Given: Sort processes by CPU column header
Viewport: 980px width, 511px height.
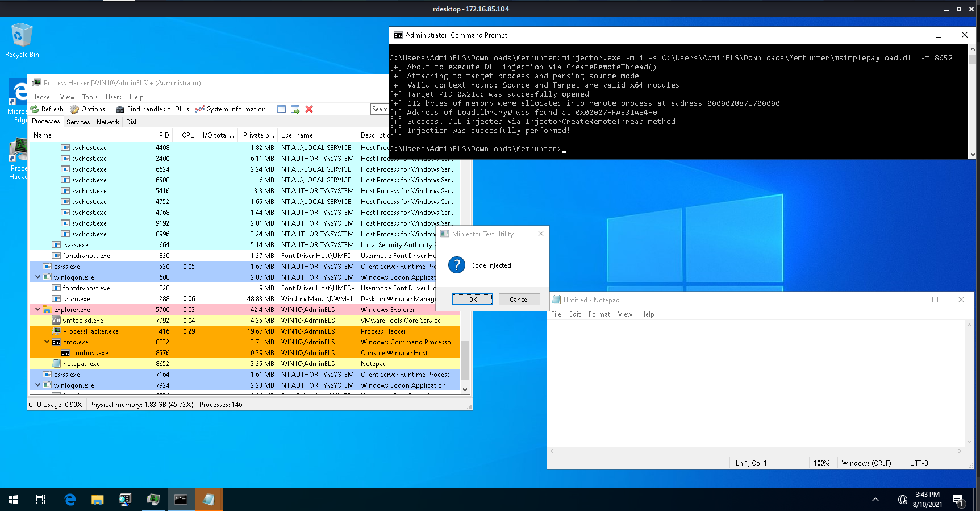Looking at the screenshot, I should click(185, 135).
